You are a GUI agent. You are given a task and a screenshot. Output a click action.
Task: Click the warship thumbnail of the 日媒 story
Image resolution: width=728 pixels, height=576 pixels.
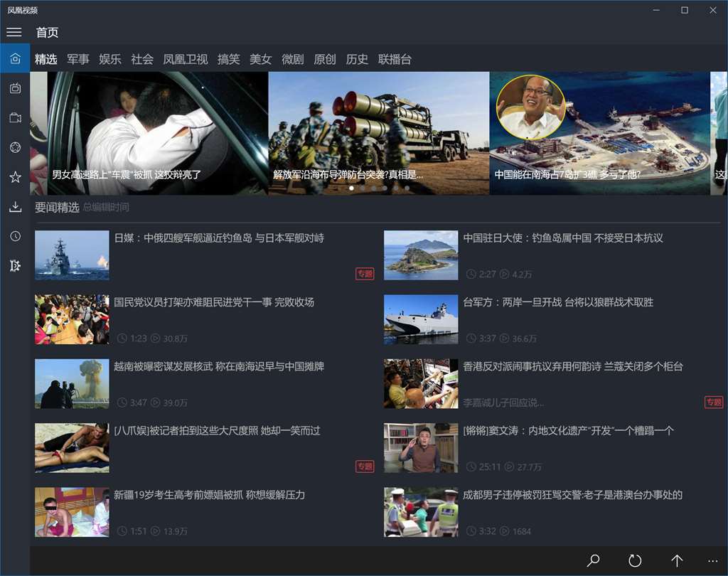click(x=72, y=255)
